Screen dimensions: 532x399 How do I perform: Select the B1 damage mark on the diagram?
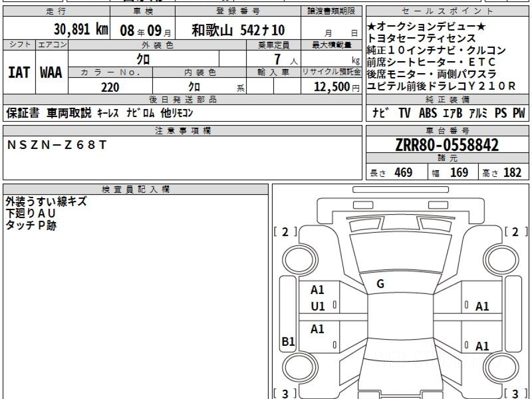(x=288, y=342)
